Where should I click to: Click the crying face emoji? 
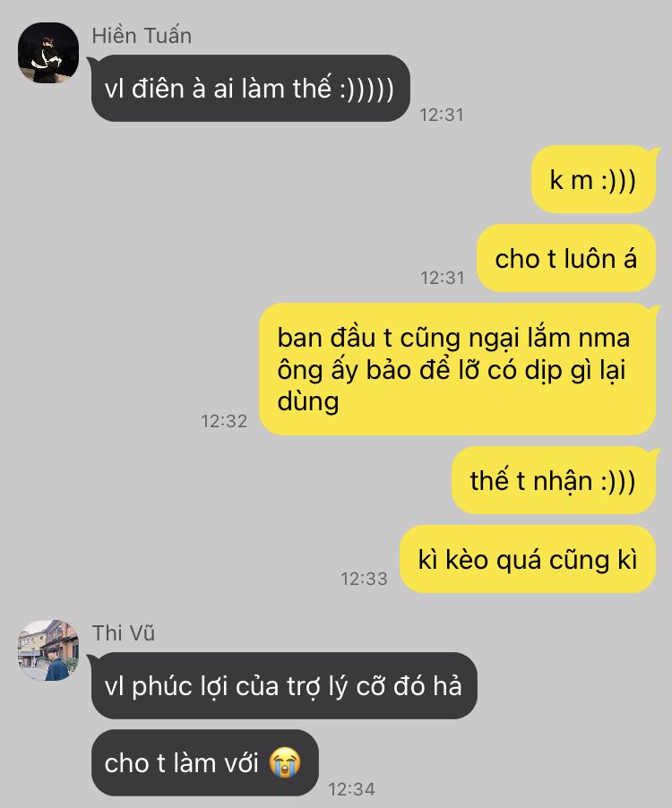click(x=285, y=762)
